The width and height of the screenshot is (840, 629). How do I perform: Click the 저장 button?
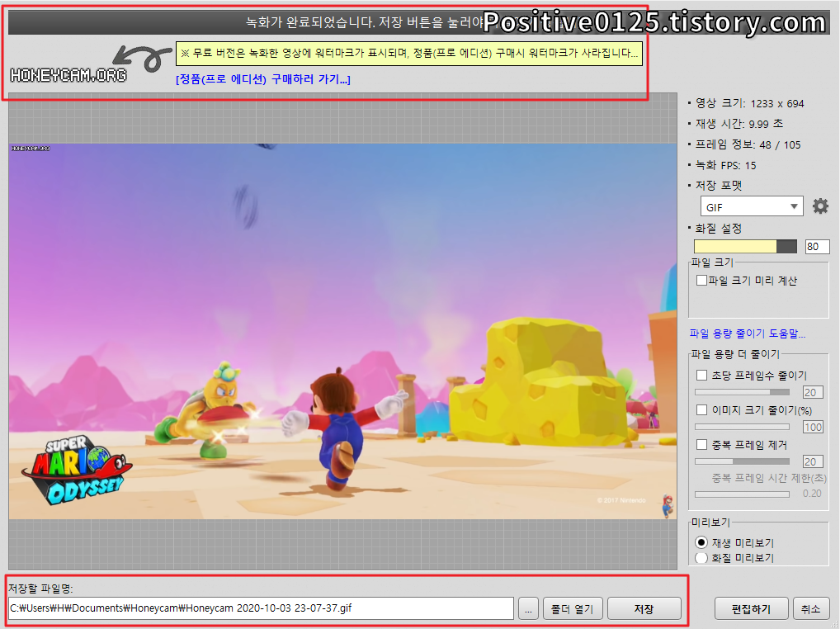click(644, 608)
